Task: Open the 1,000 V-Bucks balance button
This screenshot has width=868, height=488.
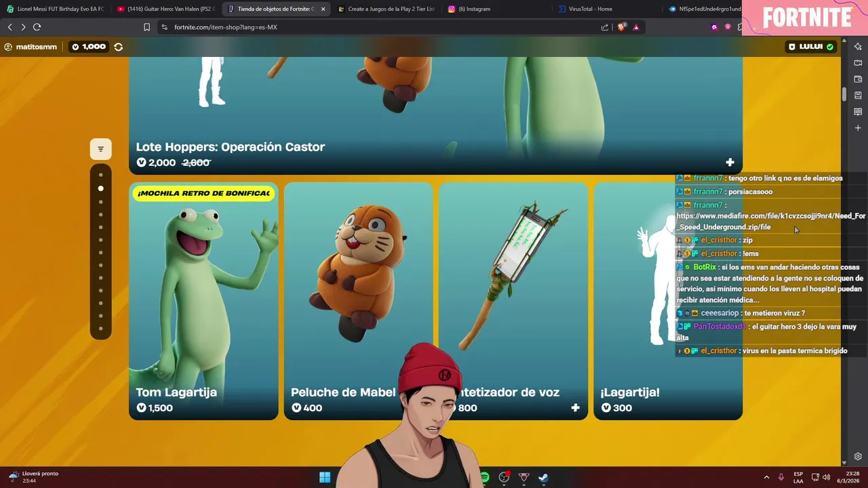Action: point(89,47)
